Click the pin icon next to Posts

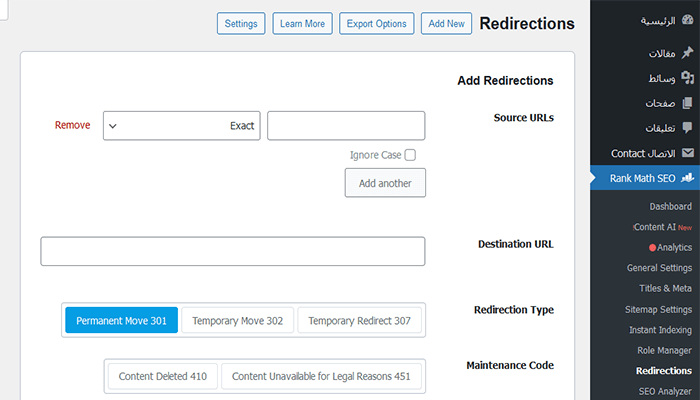click(x=687, y=52)
